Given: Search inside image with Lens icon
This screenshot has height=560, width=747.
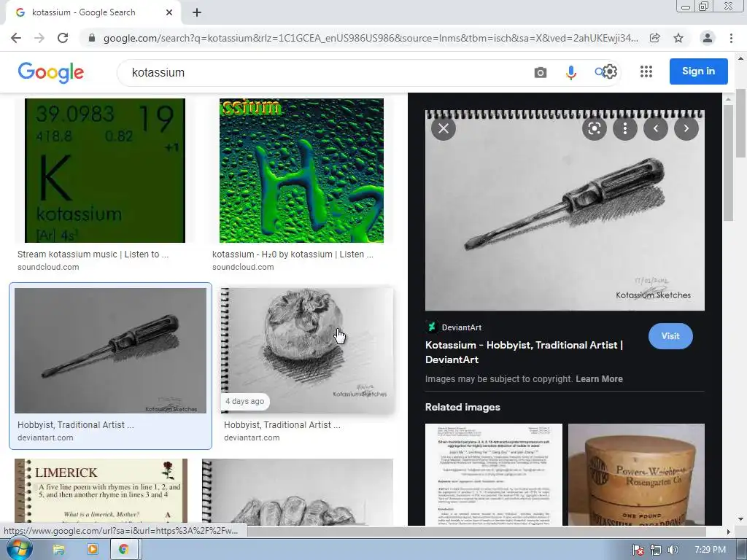Looking at the screenshot, I should 594,128.
